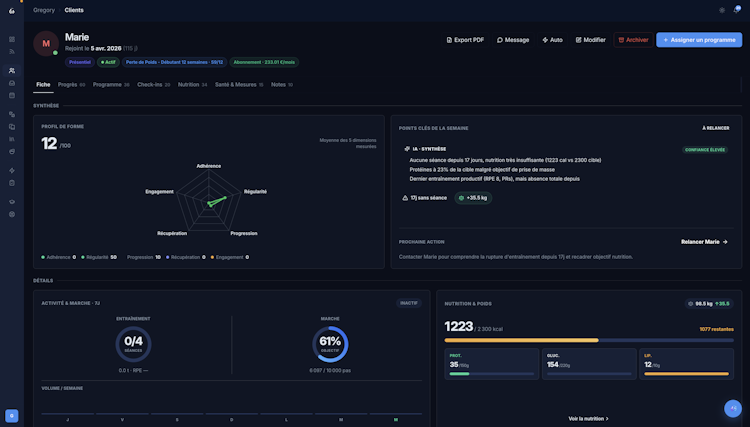Select the Fiche tab
750x427 pixels.
(x=43, y=85)
